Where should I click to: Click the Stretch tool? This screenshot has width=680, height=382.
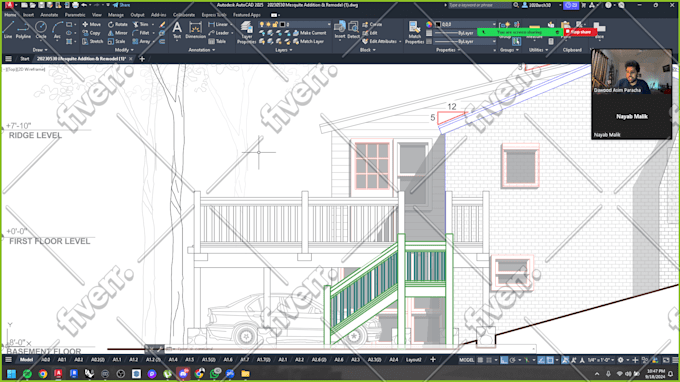tap(92, 42)
